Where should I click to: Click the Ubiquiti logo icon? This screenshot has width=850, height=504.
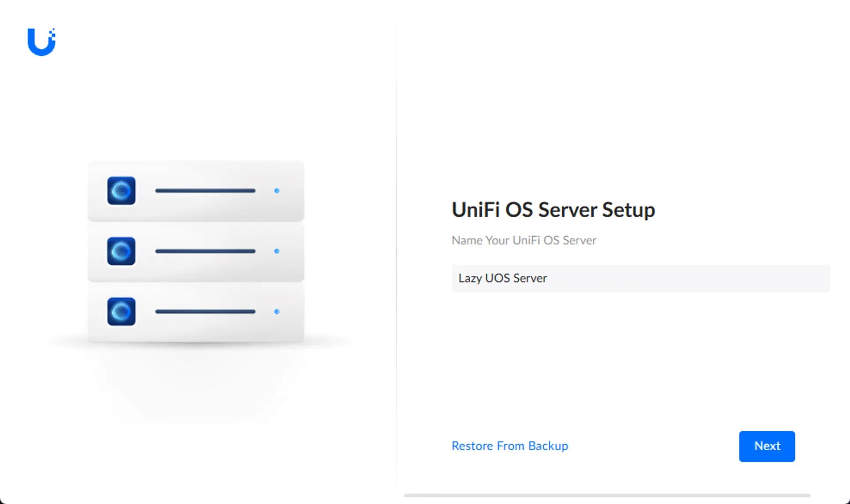point(42,42)
